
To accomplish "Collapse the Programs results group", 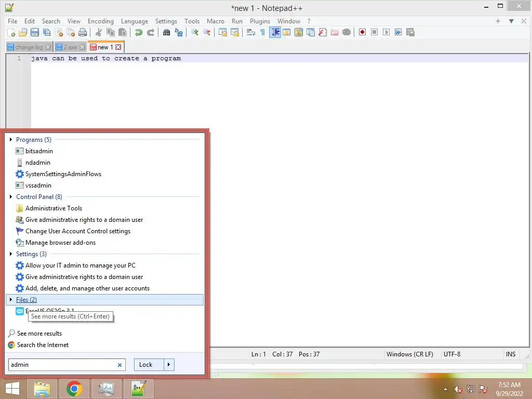I will point(11,139).
